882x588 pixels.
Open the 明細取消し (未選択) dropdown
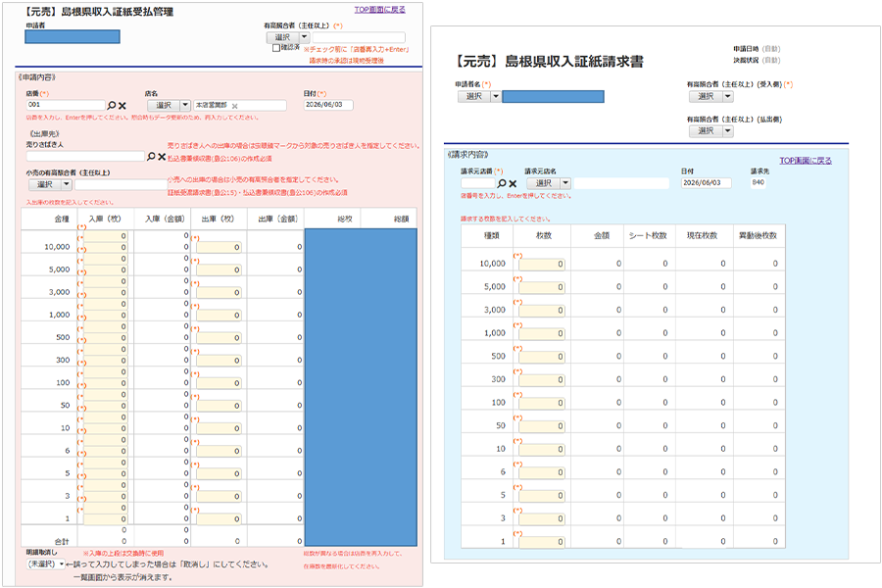(46, 563)
